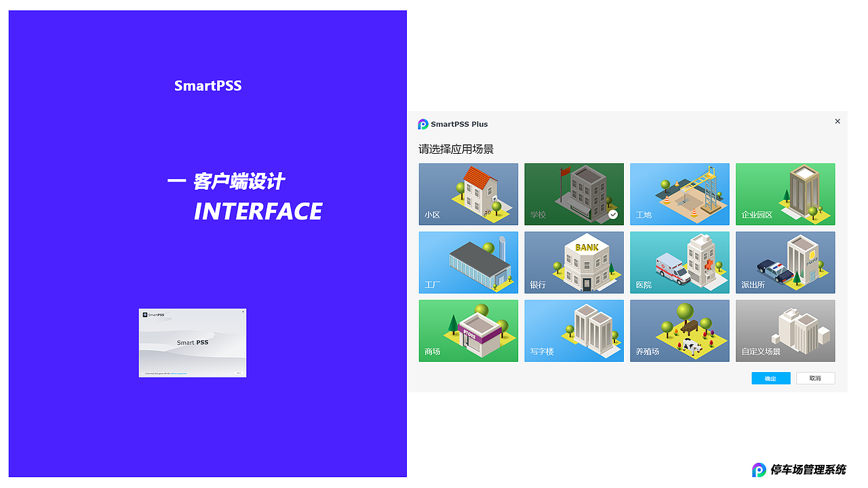
Task: Choose the 工地 construction site scene
Action: pos(679,194)
